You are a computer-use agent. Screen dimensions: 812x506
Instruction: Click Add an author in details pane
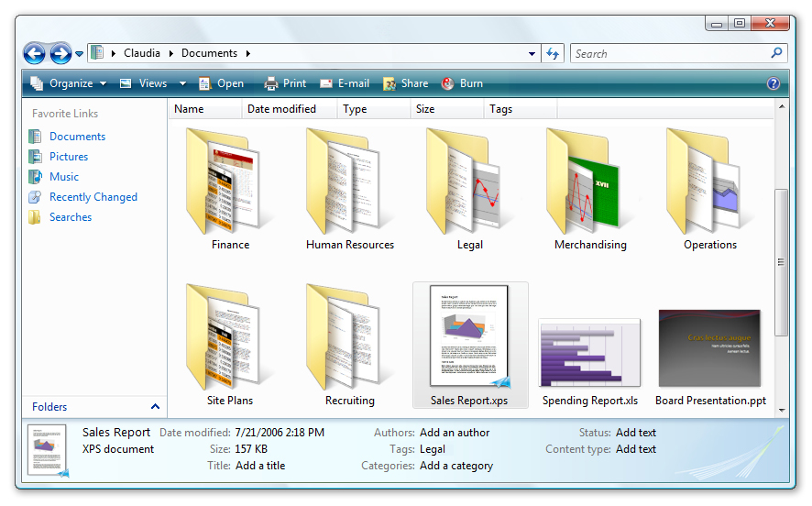455,433
